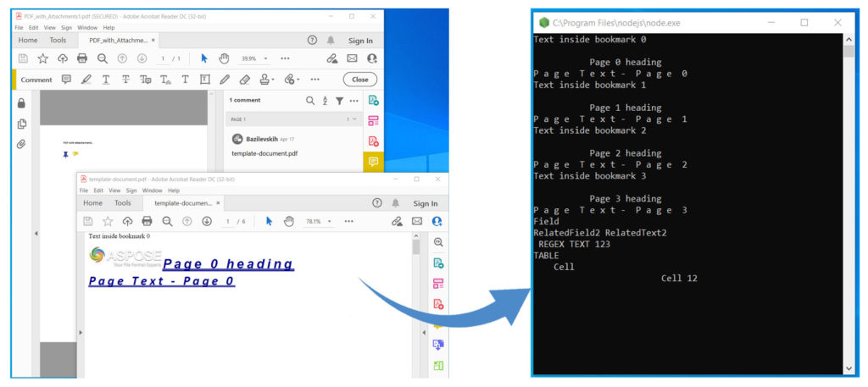Viewport: 868px width, 387px height.
Task: Open Window menu in template-document window
Action: pos(153,191)
